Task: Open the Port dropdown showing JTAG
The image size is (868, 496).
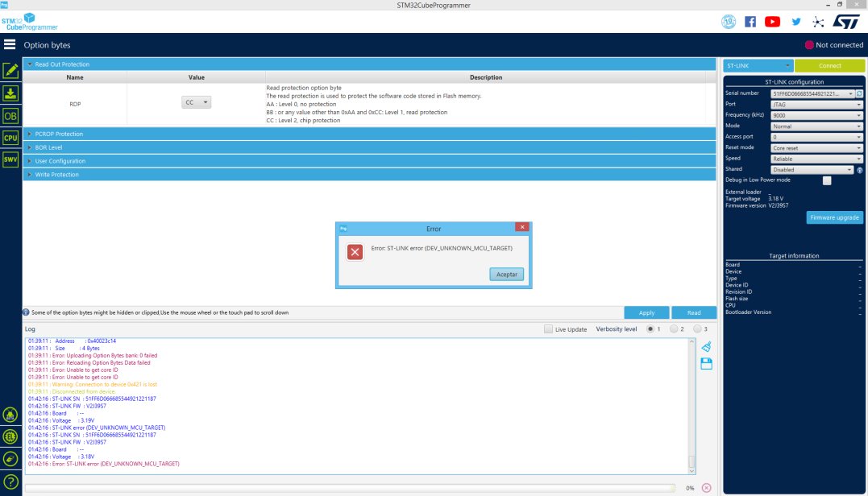Action: click(x=817, y=105)
